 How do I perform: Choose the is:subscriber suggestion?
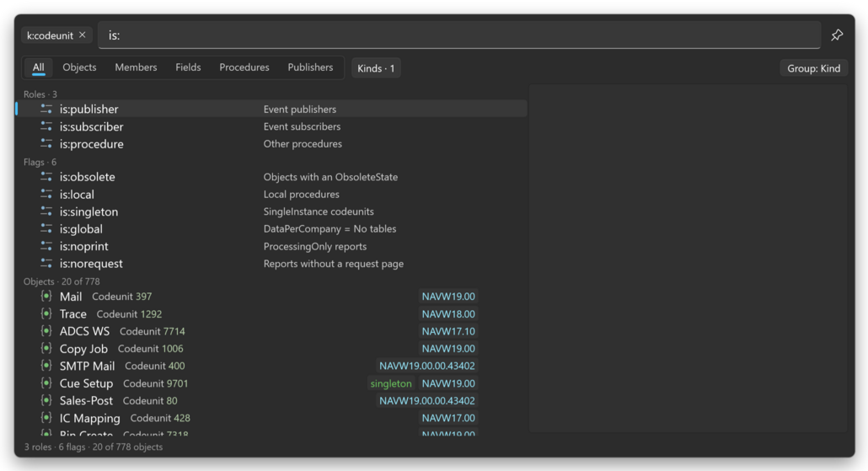click(x=272, y=126)
